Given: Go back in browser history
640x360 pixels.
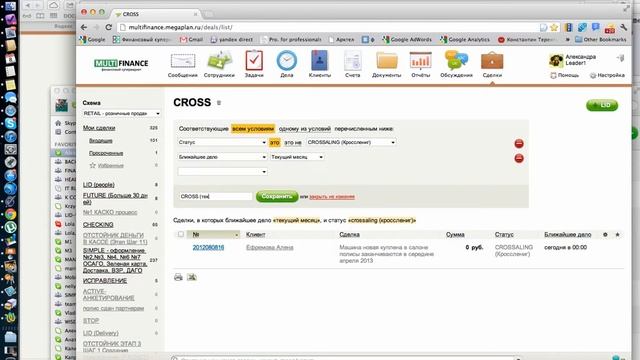Looking at the screenshot, I should click(x=84, y=27).
